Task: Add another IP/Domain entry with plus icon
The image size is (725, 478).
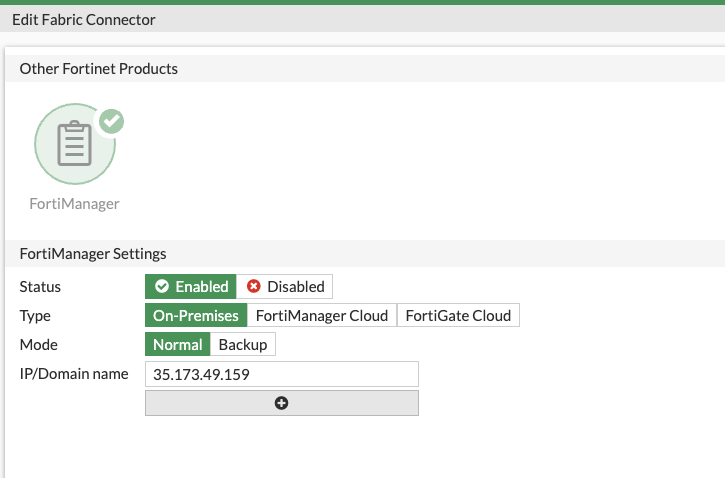Action: click(x=282, y=403)
